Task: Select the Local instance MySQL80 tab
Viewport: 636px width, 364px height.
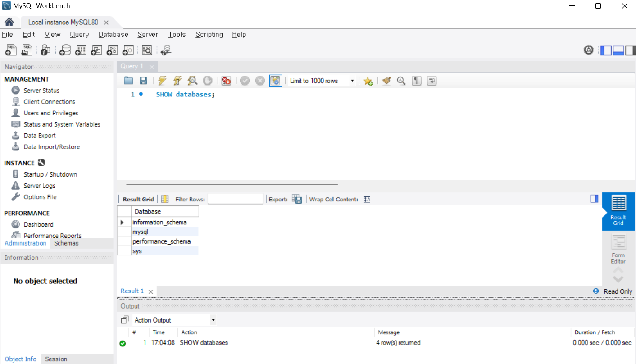Action: pyautogui.click(x=63, y=22)
